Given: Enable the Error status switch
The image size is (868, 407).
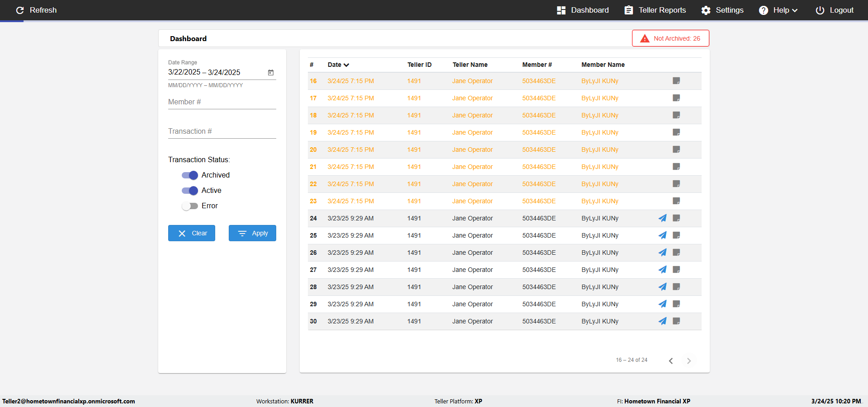Looking at the screenshot, I should click(190, 206).
